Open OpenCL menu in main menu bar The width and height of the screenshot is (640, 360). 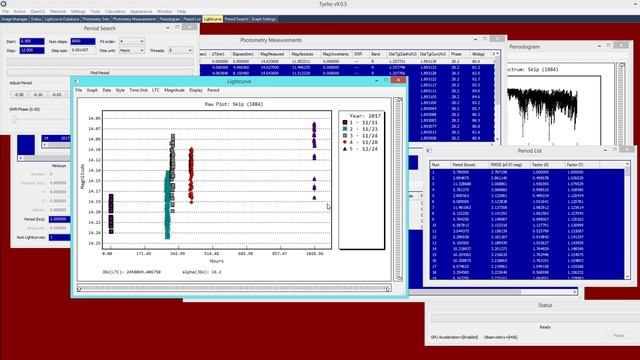point(38,11)
